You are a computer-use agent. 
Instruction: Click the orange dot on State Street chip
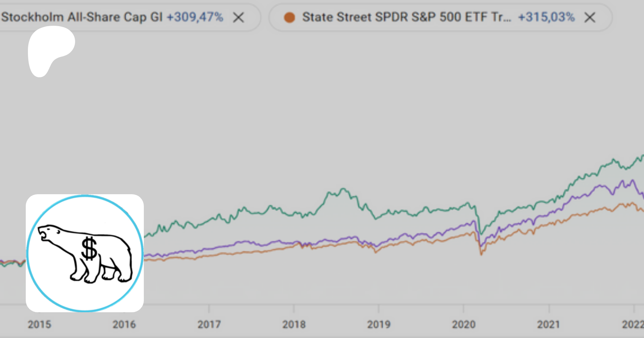(x=289, y=17)
